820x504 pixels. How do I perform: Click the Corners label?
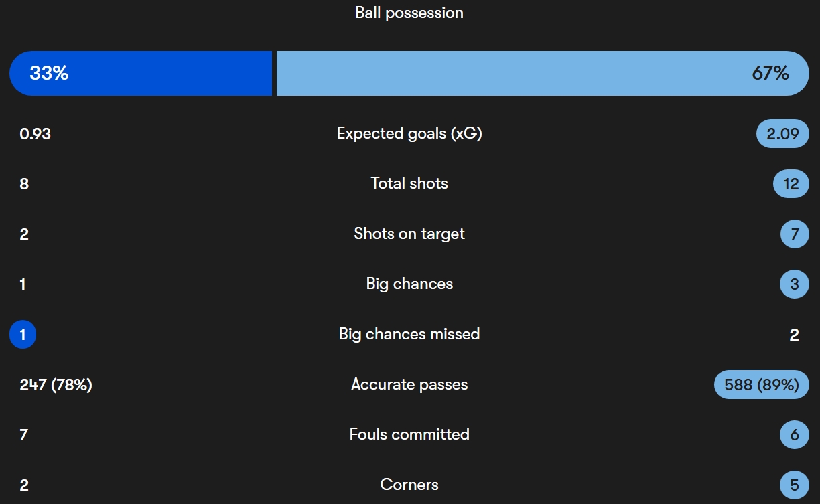[x=409, y=485]
